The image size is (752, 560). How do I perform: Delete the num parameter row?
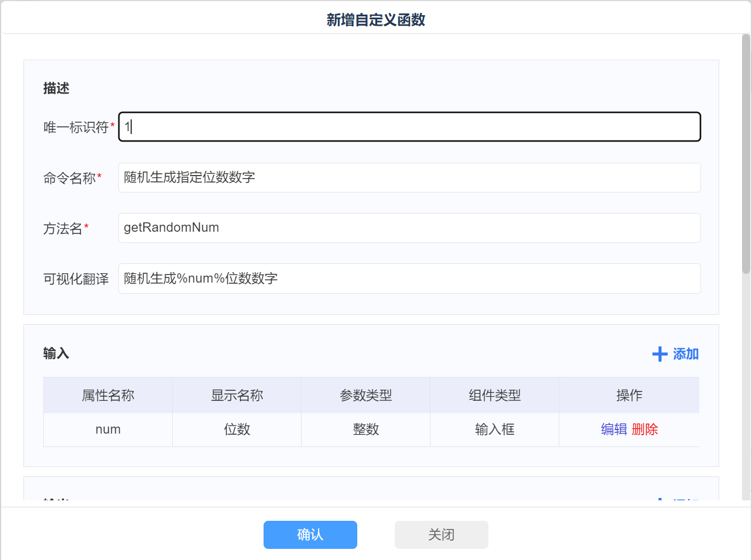click(645, 430)
